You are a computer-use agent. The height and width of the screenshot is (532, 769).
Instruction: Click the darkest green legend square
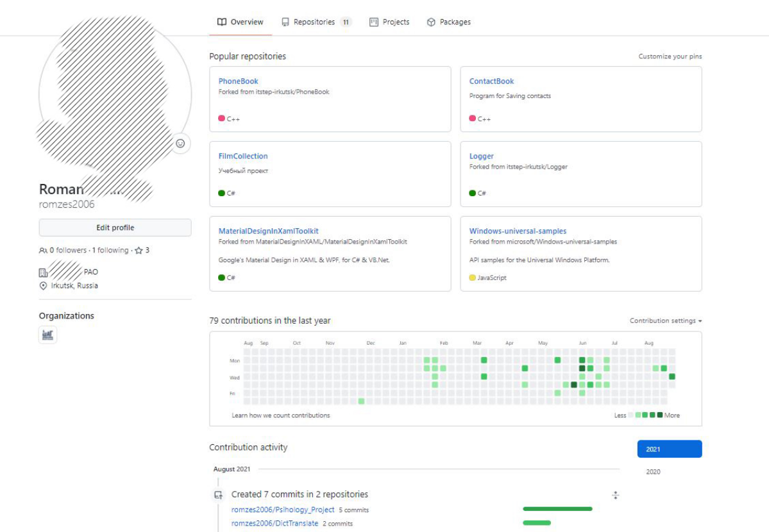659,415
